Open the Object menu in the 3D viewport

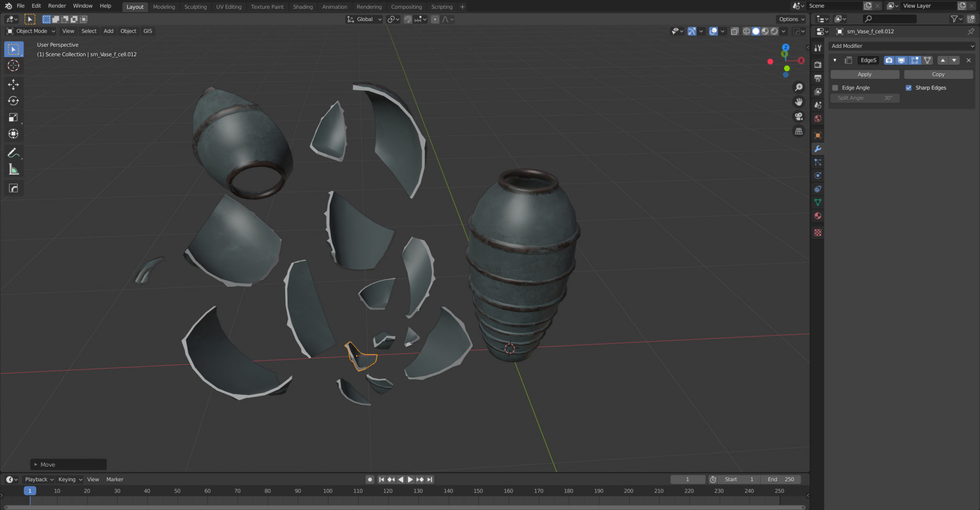pos(128,31)
